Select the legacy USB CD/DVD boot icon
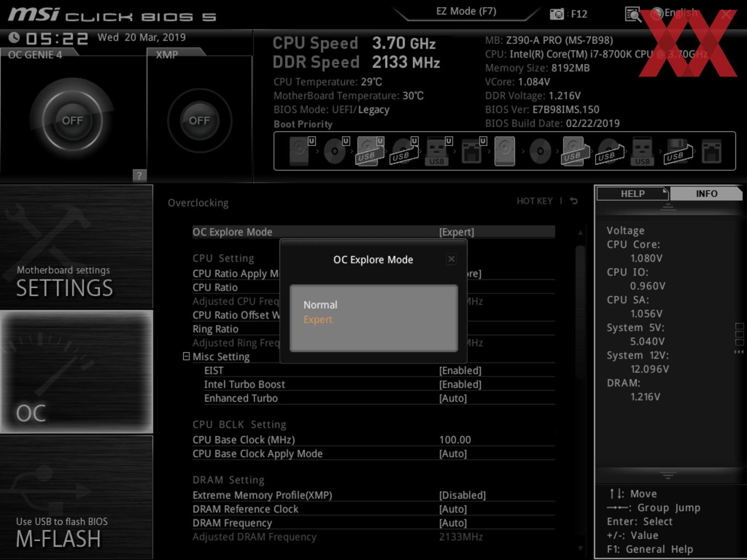The height and width of the screenshot is (560, 747). (610, 151)
